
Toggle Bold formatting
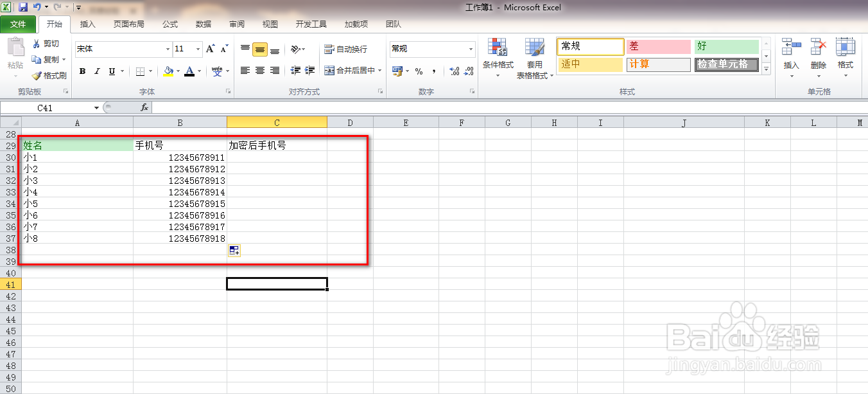(x=82, y=71)
